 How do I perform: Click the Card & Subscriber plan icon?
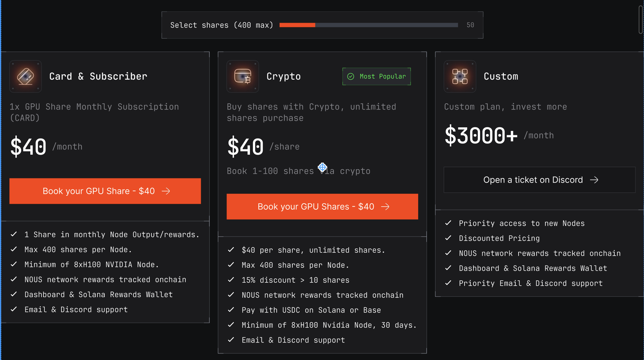click(x=25, y=76)
